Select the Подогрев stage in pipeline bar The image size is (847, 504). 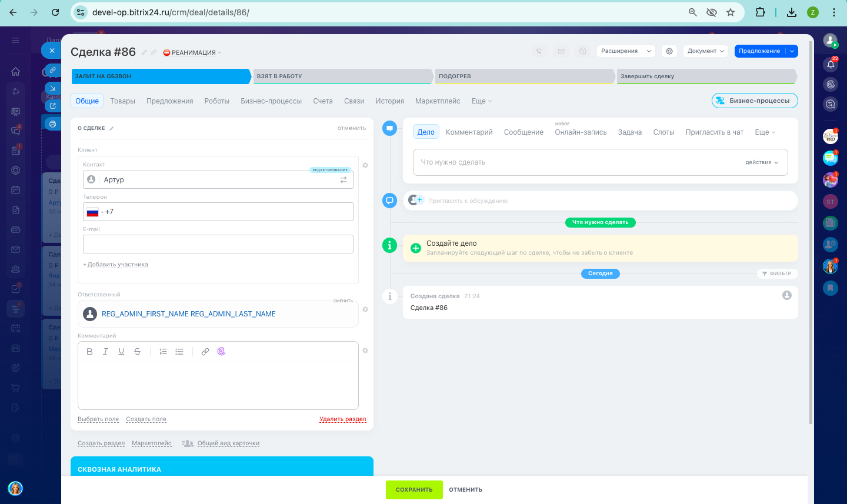tap(523, 76)
